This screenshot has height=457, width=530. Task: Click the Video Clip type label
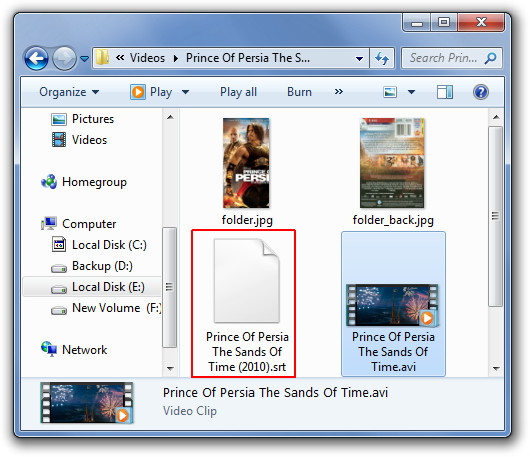[x=190, y=411]
